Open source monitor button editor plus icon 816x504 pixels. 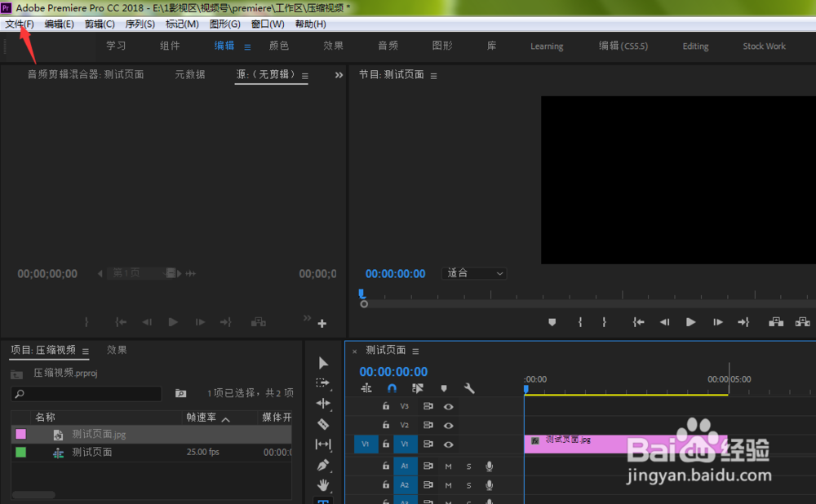[x=322, y=324]
